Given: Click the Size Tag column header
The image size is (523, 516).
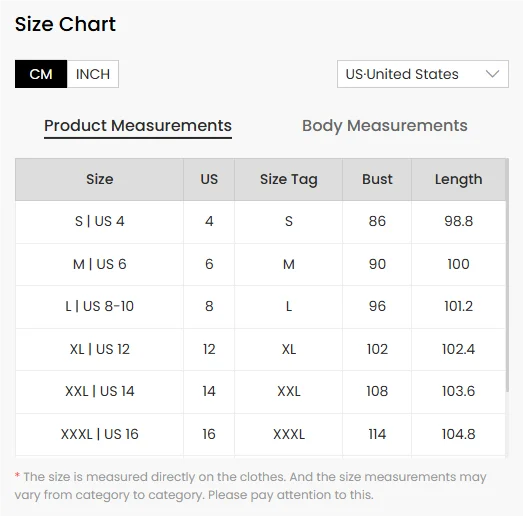Looking at the screenshot, I should [x=289, y=179].
